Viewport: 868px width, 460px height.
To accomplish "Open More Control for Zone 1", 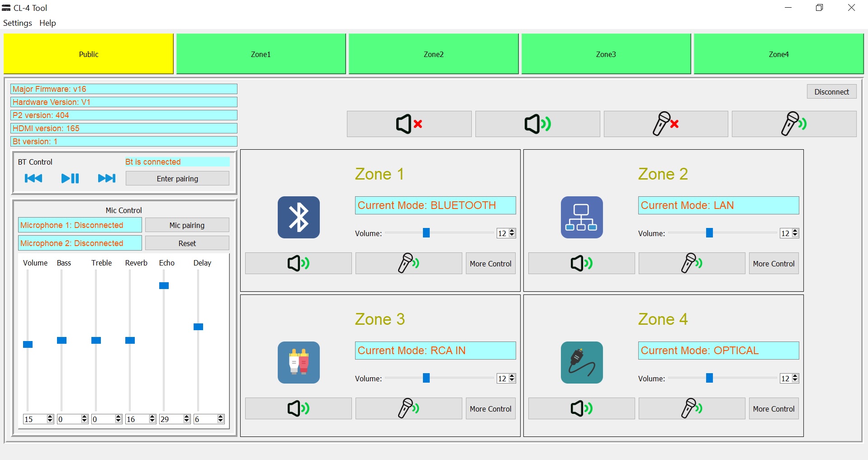I will (491, 263).
